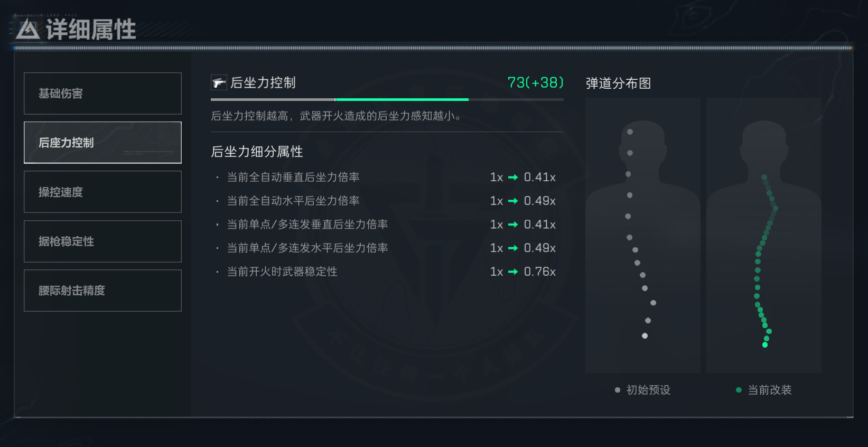Go to the 腰际射击精度 tab

[102, 291]
